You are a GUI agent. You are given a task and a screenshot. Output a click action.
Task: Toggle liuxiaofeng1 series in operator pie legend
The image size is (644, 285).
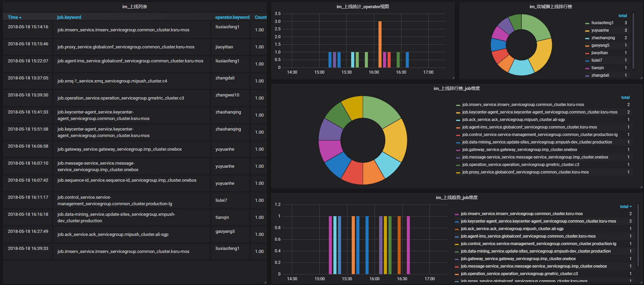pos(602,23)
